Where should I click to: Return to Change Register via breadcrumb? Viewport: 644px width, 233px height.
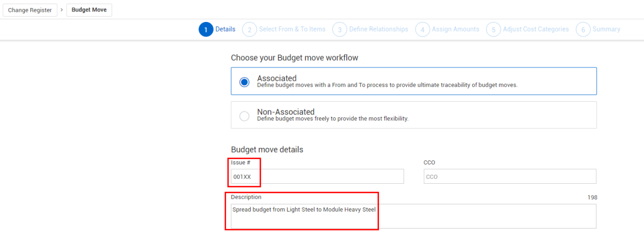30,10
